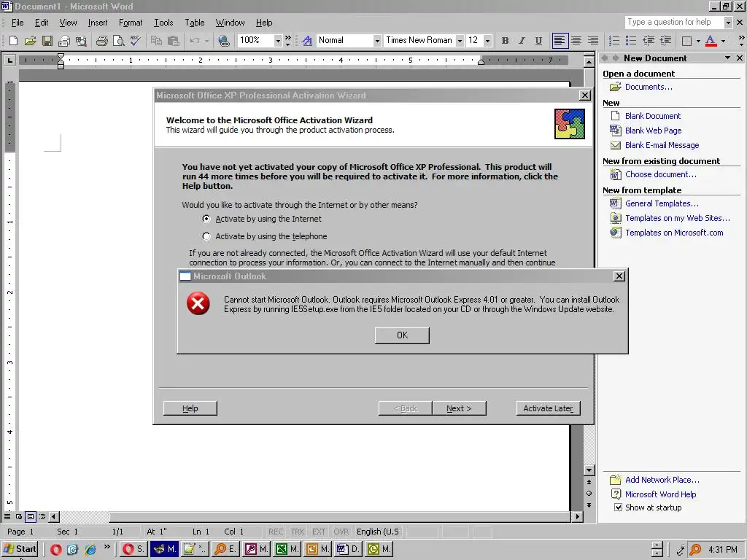Click the Type a question for help box
Screen dimensions: 747x560
674,23
